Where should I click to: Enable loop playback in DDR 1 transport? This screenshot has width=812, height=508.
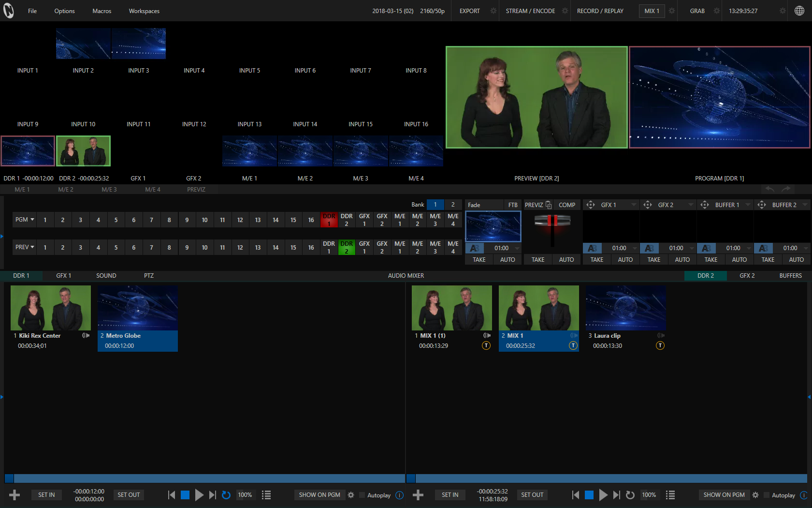[226, 494]
